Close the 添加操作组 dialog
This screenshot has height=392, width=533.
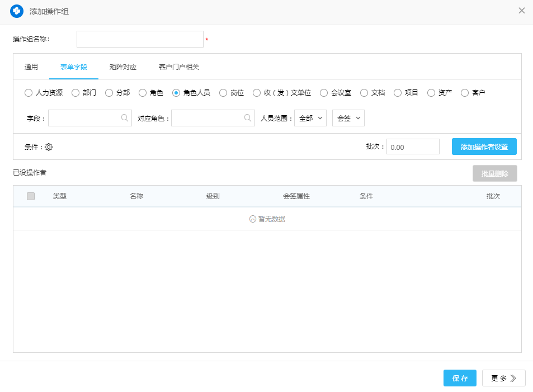[x=521, y=11]
